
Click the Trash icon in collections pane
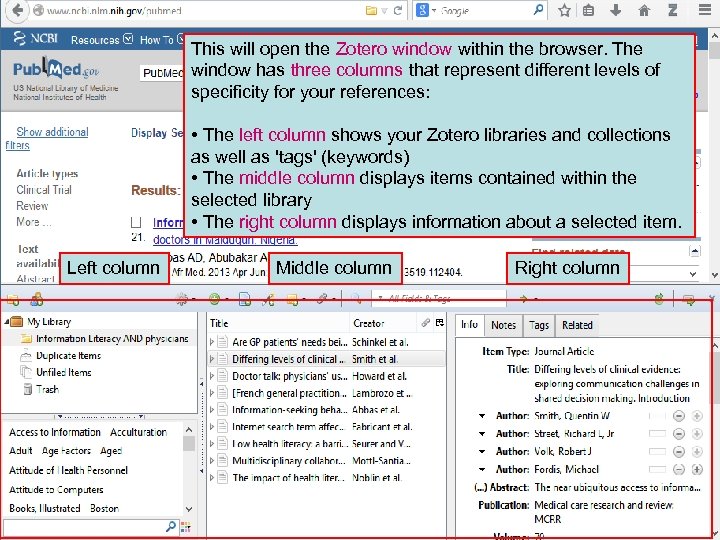pos(28,389)
